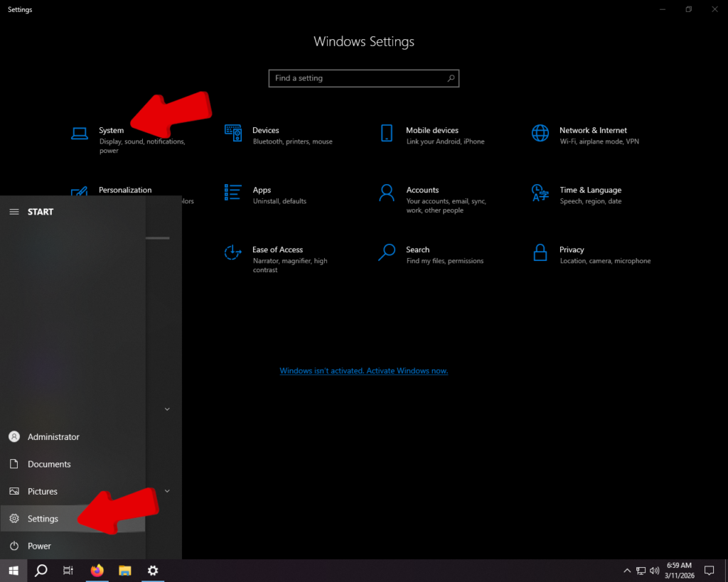Open the Administrator account entry
This screenshot has height=582, width=728.
coord(53,437)
